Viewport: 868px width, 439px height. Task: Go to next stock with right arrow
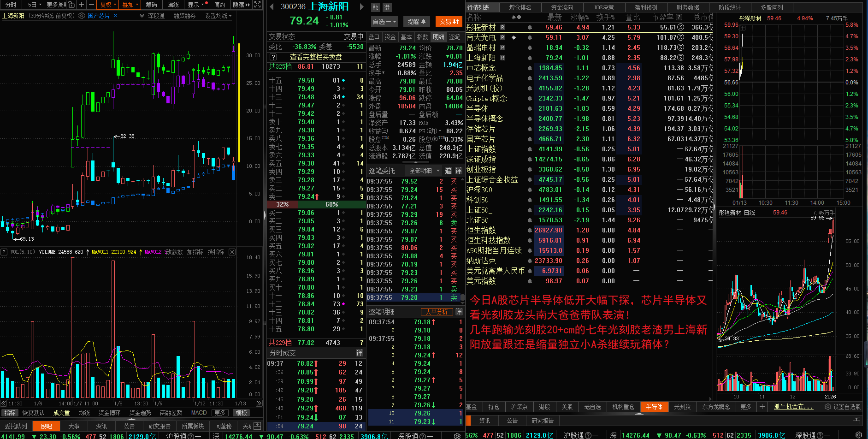(362, 7)
